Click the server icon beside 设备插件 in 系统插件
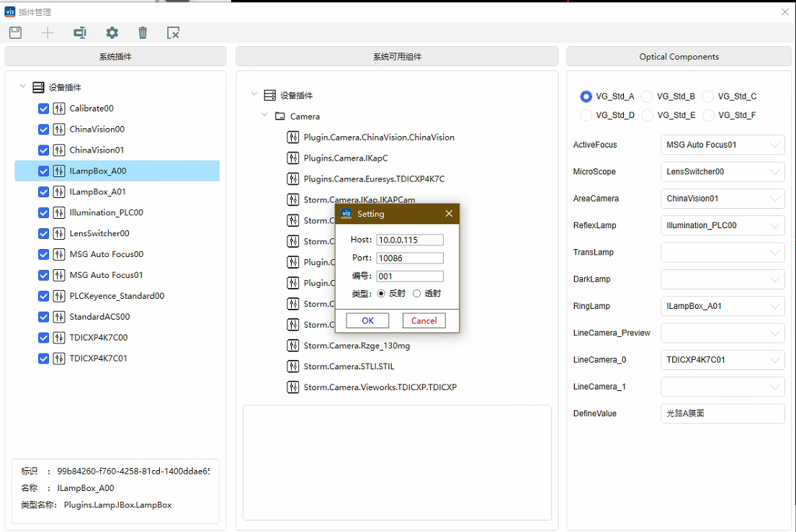796x532 pixels. click(x=39, y=88)
